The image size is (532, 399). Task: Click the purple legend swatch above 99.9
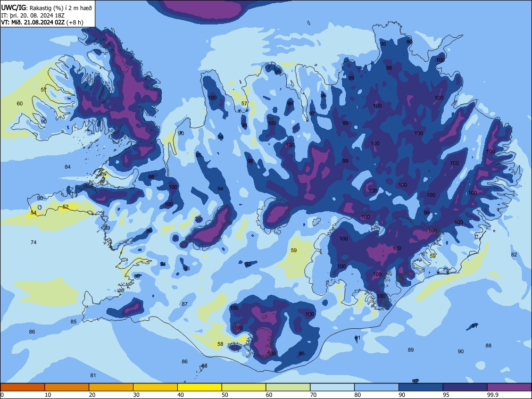click(509, 387)
